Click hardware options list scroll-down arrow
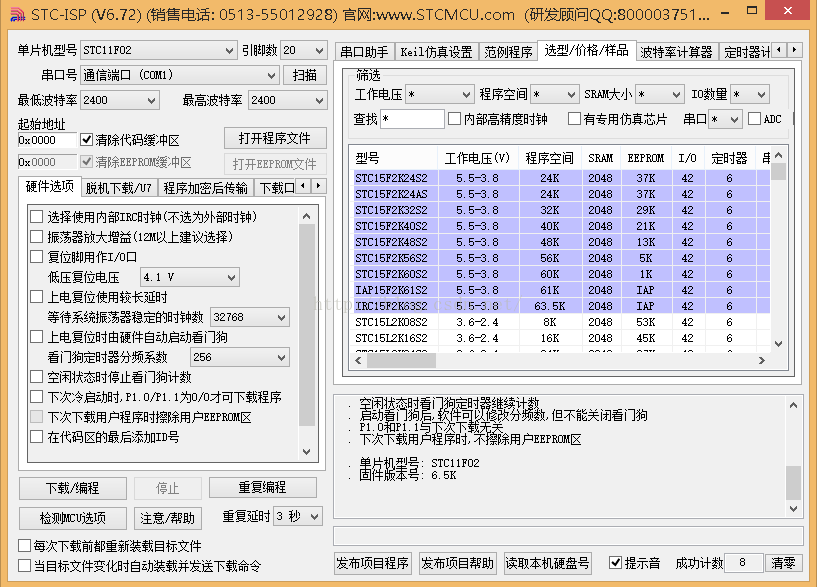This screenshot has width=817, height=587. [307, 452]
